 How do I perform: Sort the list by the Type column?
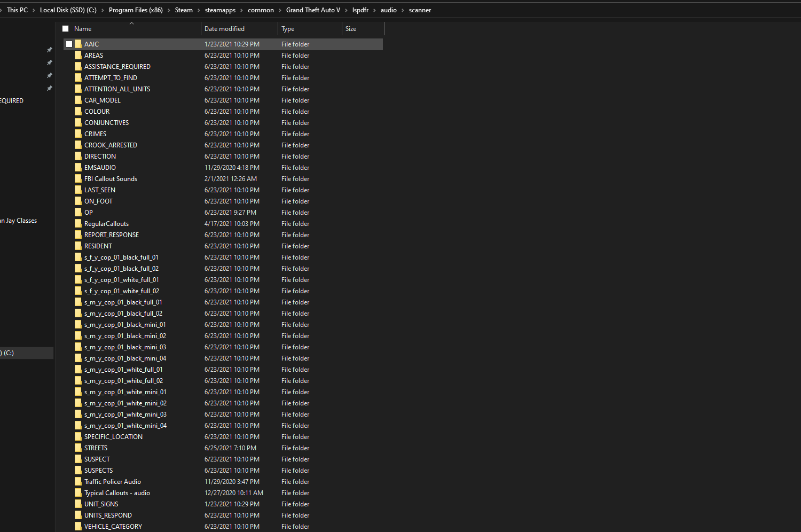tap(288, 29)
